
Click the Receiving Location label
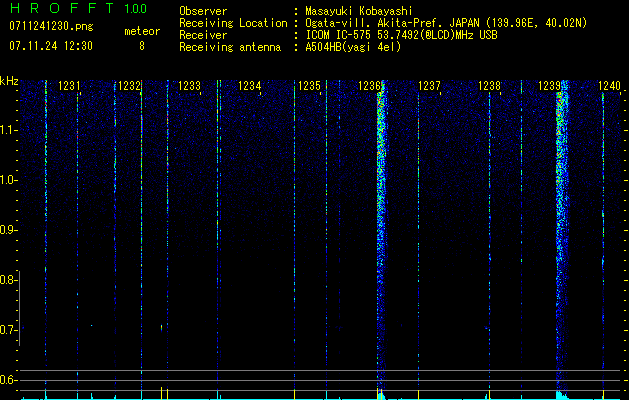click(233, 23)
